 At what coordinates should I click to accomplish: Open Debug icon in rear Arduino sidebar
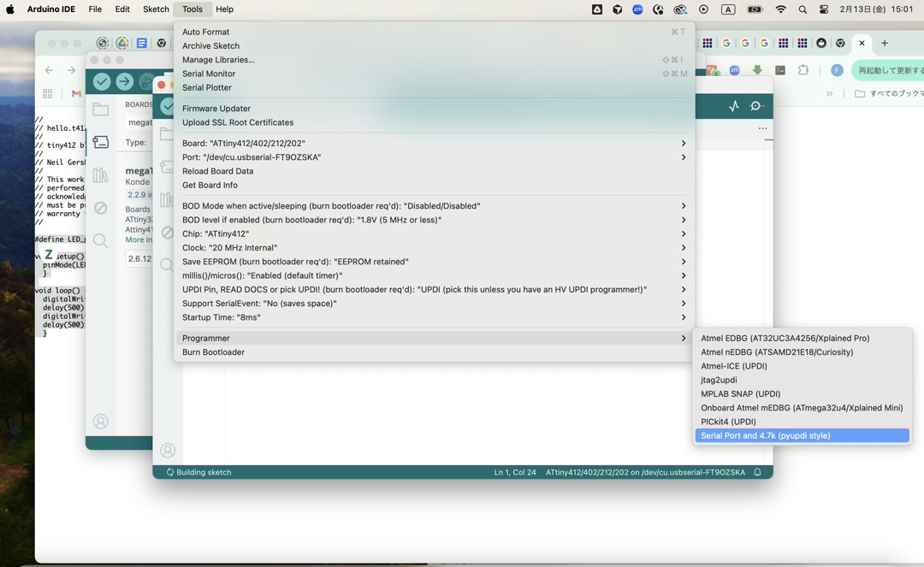click(x=101, y=208)
